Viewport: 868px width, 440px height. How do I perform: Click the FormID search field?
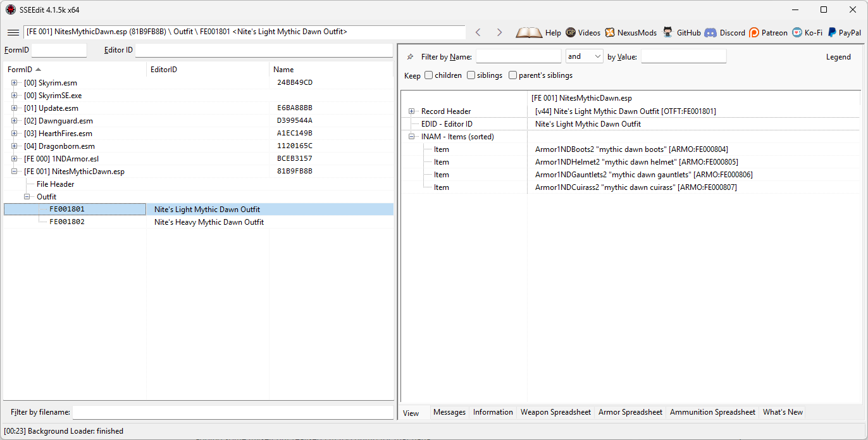tap(59, 50)
